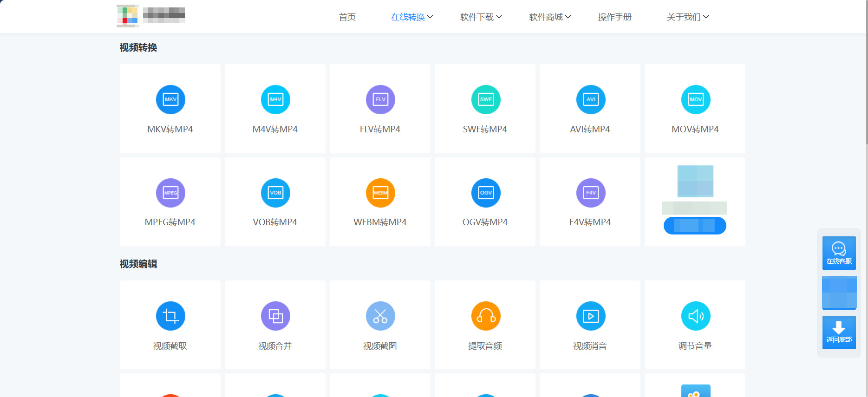
Task: Click the 视频合并 text label
Action: [275, 346]
